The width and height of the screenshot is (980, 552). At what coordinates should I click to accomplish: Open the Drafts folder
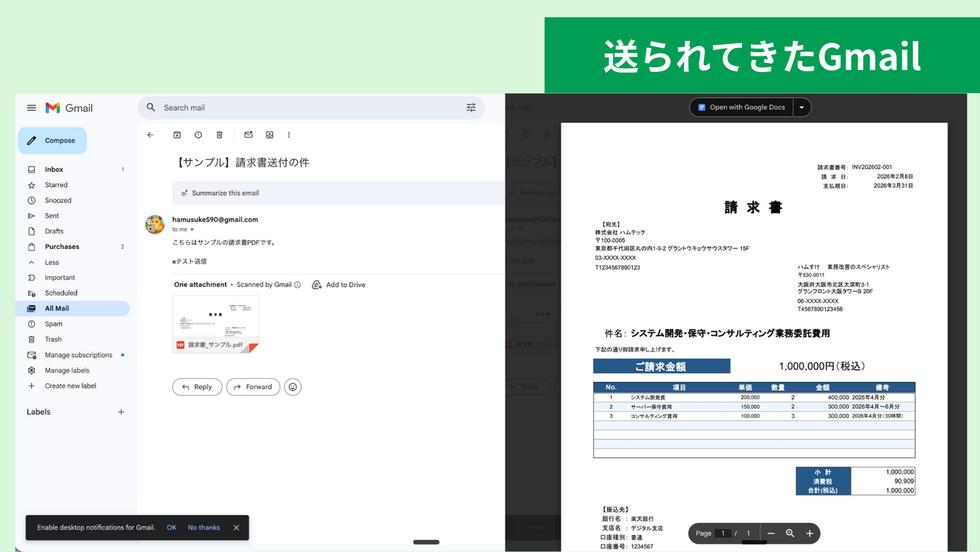74,231
